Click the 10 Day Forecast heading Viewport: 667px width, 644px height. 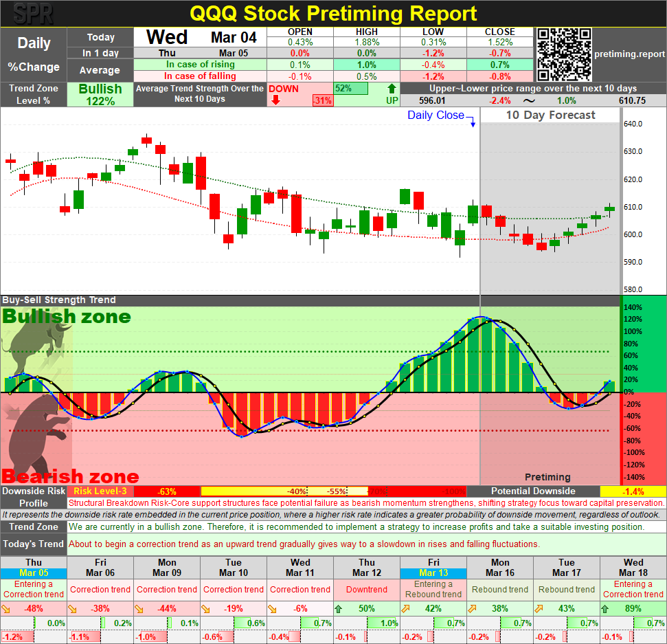pyautogui.click(x=550, y=115)
